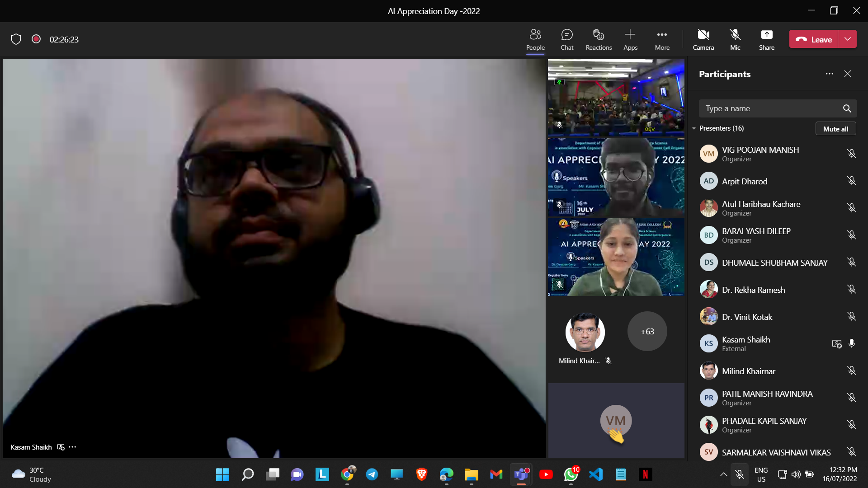Open the Reactions menu
Screen dimensions: 868x488
coord(599,39)
